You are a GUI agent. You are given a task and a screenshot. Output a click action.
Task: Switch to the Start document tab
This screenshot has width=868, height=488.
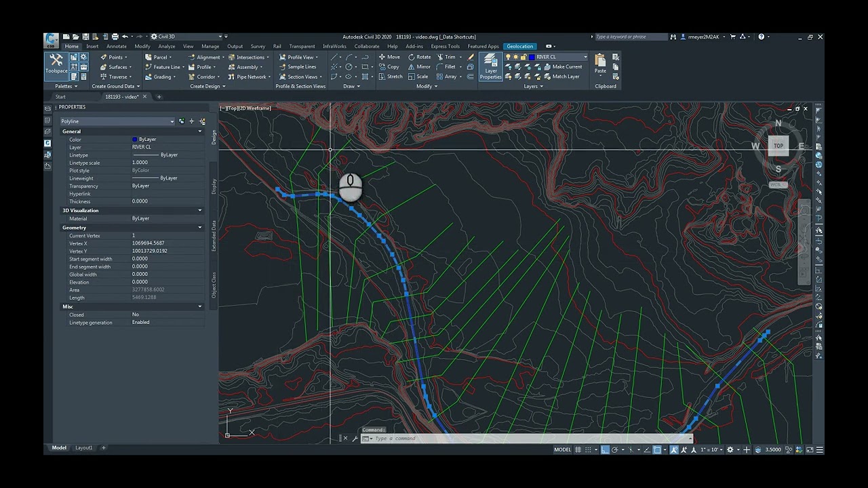(61, 97)
